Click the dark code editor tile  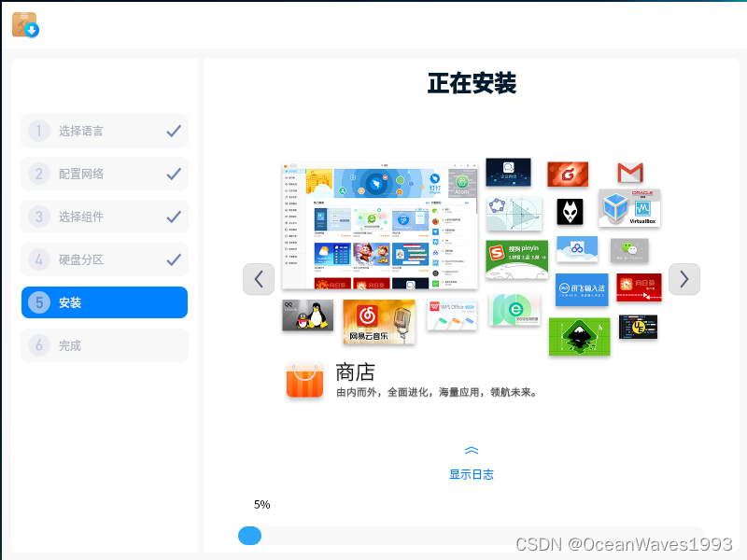pos(638,328)
